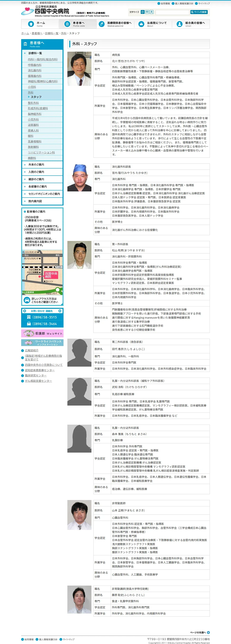The image size is (231, 644).
Task: Open 呼吸器内科 sidebar link
Action: pos(35,65)
